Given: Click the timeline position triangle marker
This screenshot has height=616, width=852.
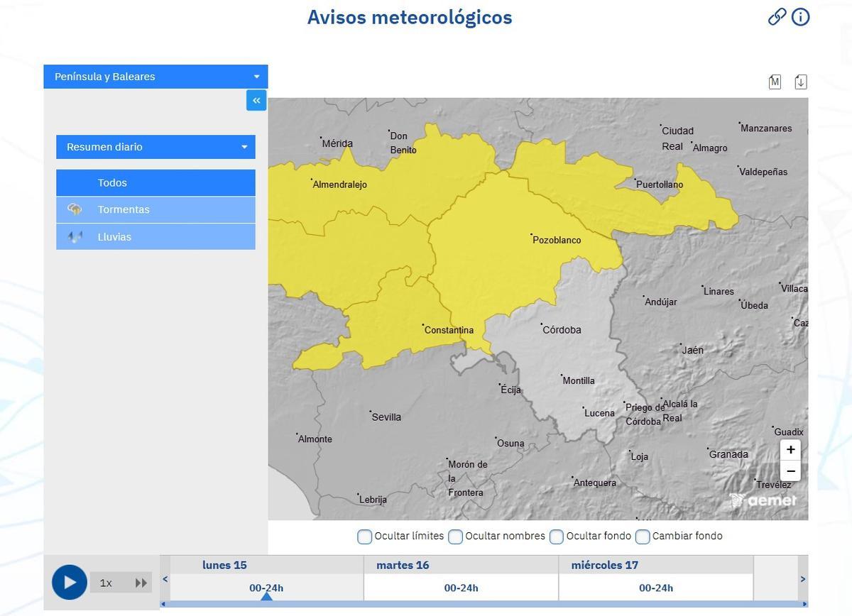Looking at the screenshot, I should [266, 596].
